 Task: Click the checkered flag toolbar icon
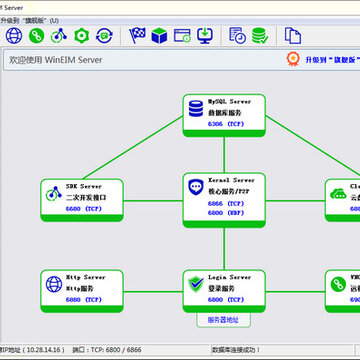pyautogui.click(x=137, y=36)
